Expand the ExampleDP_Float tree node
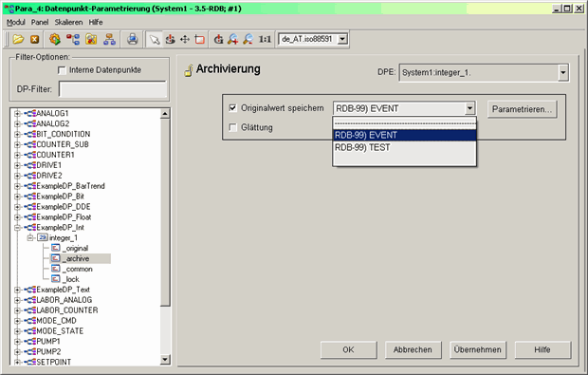588x375 pixels. [x=17, y=217]
